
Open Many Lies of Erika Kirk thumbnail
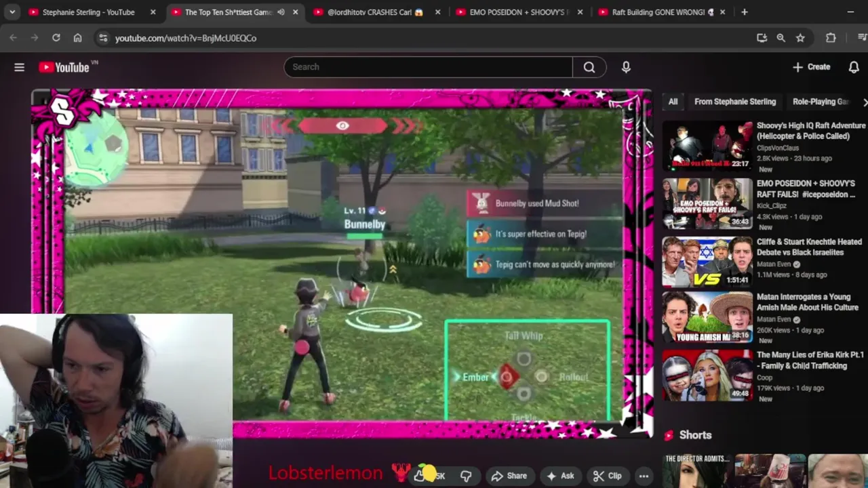click(707, 375)
